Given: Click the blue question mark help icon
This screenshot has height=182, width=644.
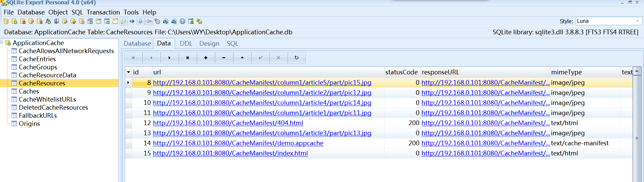Looking at the screenshot, I should pyautogui.click(x=183, y=21).
